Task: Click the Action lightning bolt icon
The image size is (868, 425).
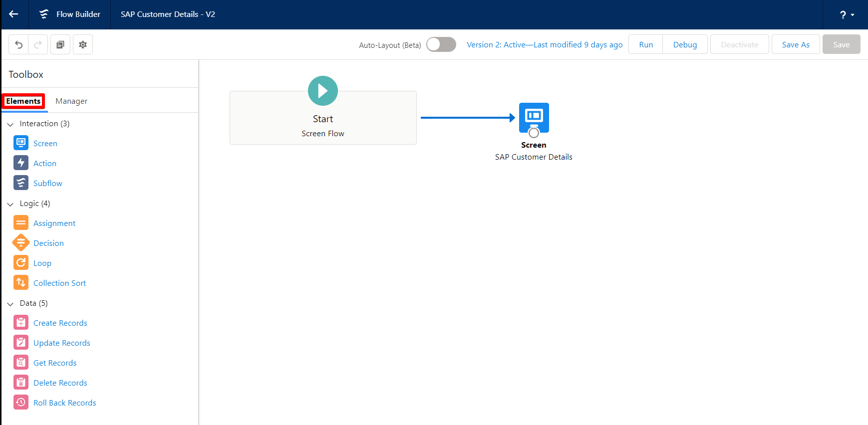Action: [21, 163]
